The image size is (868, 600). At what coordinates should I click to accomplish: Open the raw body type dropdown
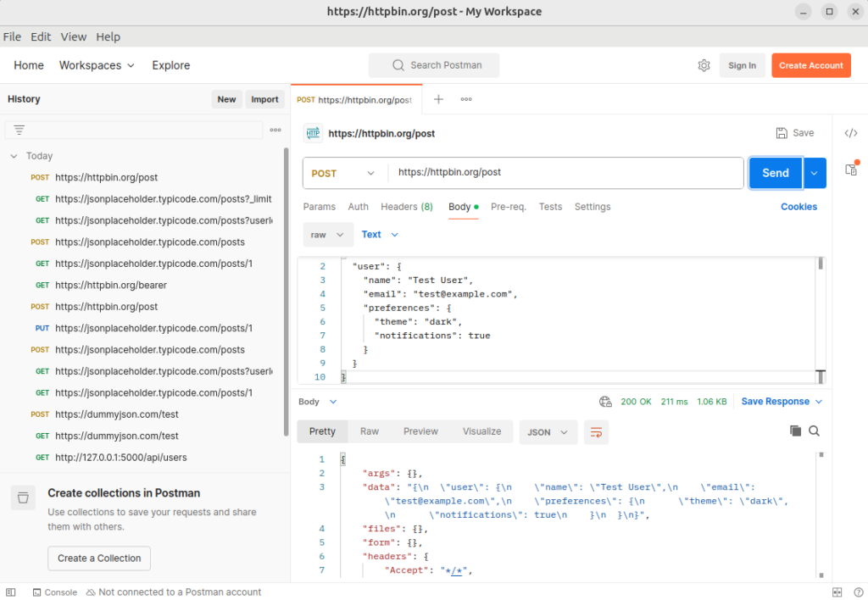click(328, 235)
